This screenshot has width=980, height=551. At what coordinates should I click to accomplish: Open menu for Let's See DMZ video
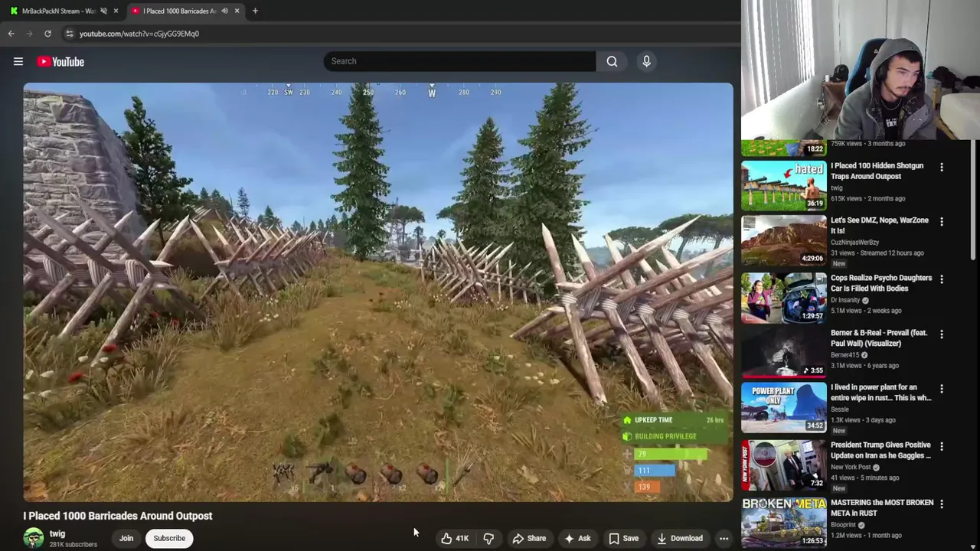tap(942, 221)
